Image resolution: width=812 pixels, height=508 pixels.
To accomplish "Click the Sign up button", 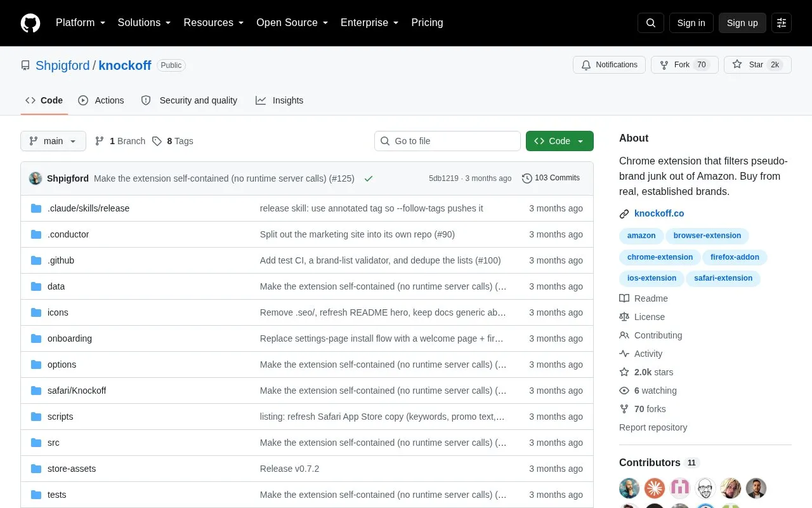I will pyautogui.click(x=742, y=23).
